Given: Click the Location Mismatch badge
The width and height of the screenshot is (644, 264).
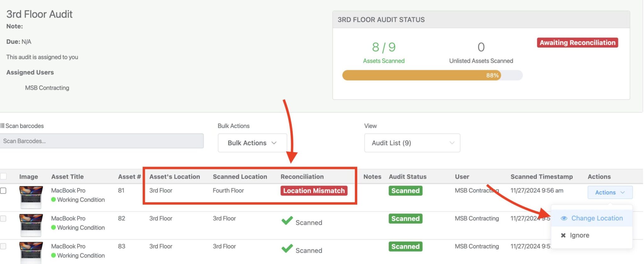Looking at the screenshot, I should [x=314, y=191].
